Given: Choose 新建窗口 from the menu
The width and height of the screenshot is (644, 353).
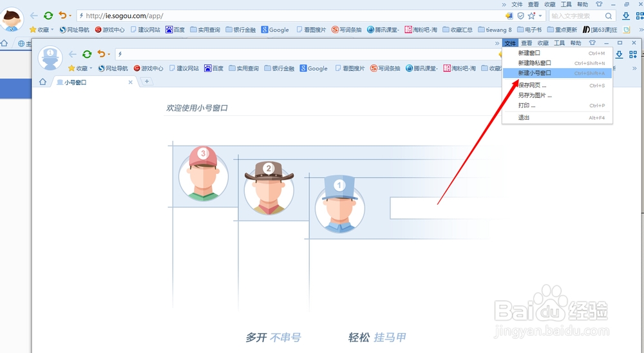Looking at the screenshot, I should [x=557, y=53].
